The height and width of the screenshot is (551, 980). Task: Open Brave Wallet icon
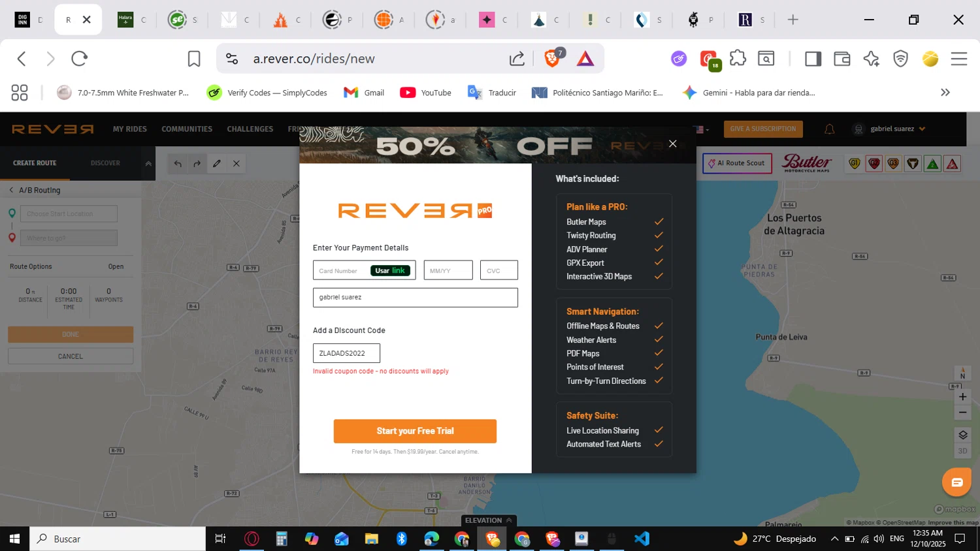pyautogui.click(x=842, y=59)
